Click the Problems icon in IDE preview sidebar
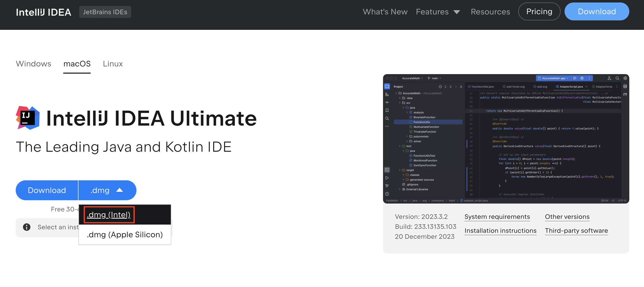This screenshot has height=287, width=644. tap(387, 194)
